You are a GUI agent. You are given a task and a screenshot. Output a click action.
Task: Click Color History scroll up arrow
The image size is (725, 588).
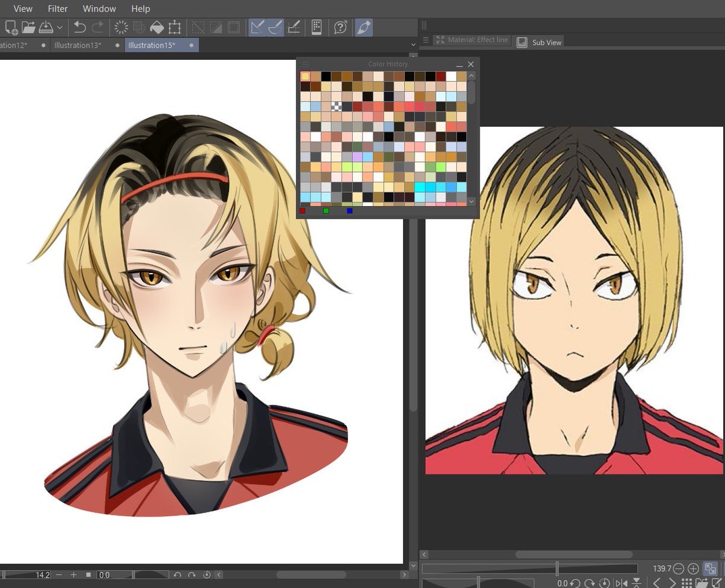click(472, 76)
